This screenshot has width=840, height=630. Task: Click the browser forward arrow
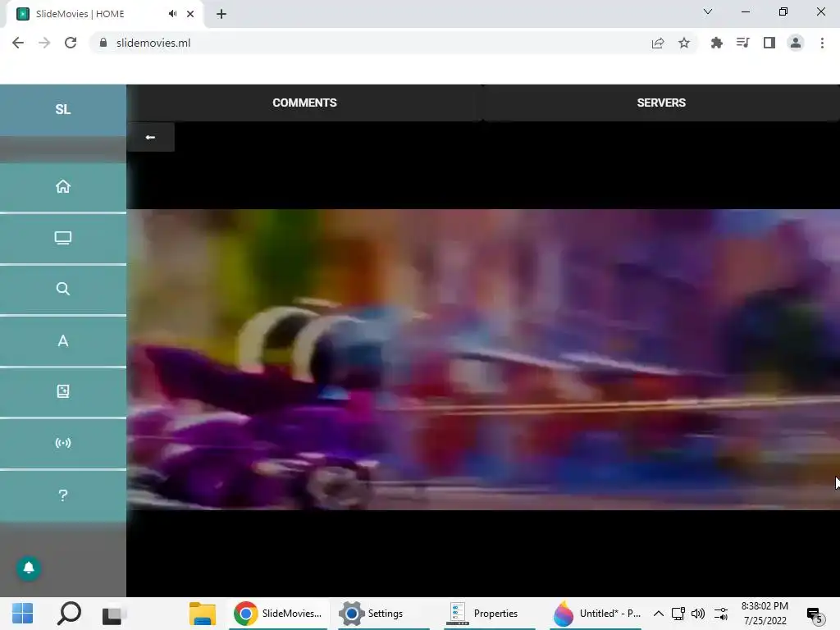(44, 43)
